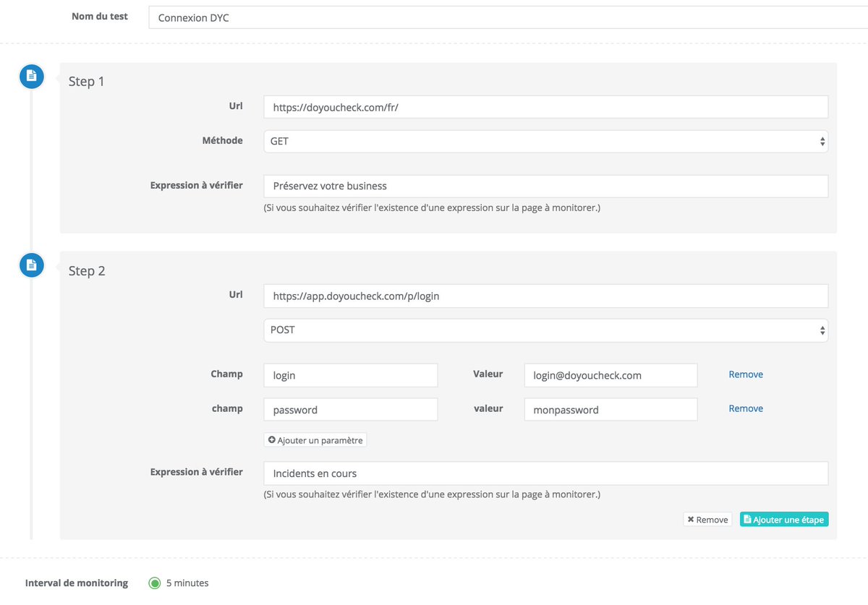Click Step 1 Expression à vérifier field
Viewport: 868px width, 605px height.
point(546,186)
